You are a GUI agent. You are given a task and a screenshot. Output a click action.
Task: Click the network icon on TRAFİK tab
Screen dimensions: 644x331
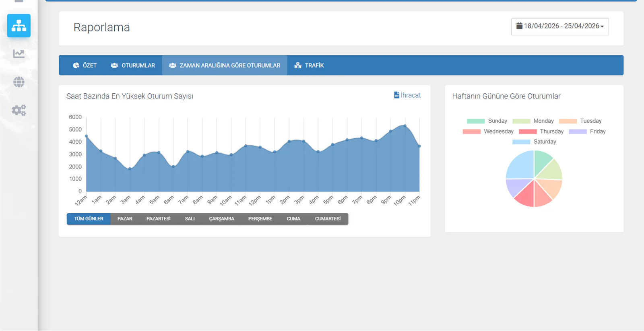(x=298, y=65)
